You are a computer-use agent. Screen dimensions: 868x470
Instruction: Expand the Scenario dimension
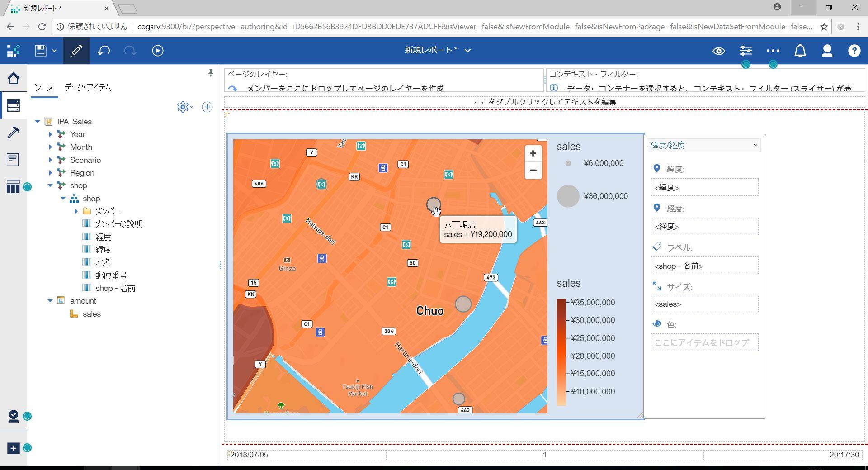click(50, 160)
